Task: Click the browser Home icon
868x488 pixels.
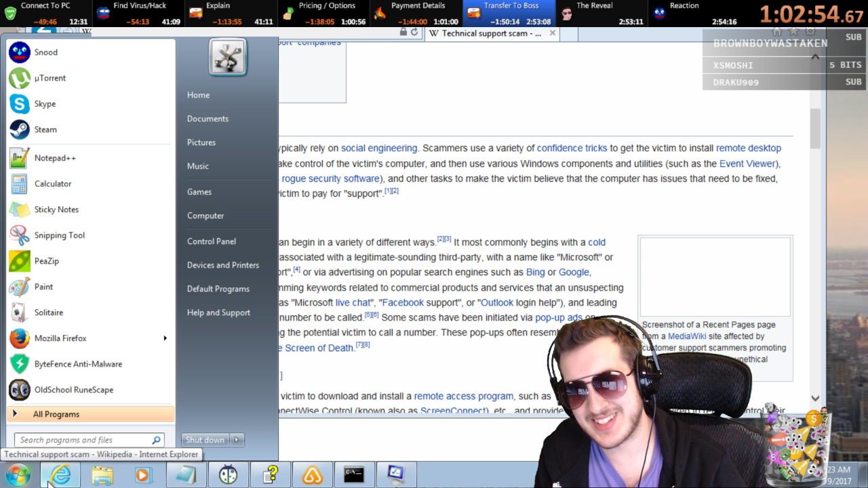Action: [x=777, y=32]
